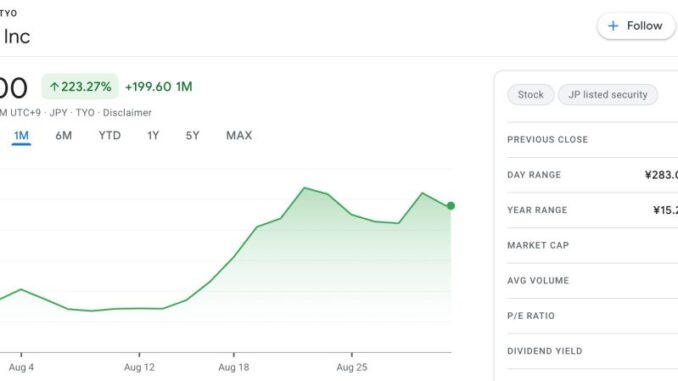The height and width of the screenshot is (381, 678).
Task: Click the chart peak near Aug 21
Action: point(304,188)
